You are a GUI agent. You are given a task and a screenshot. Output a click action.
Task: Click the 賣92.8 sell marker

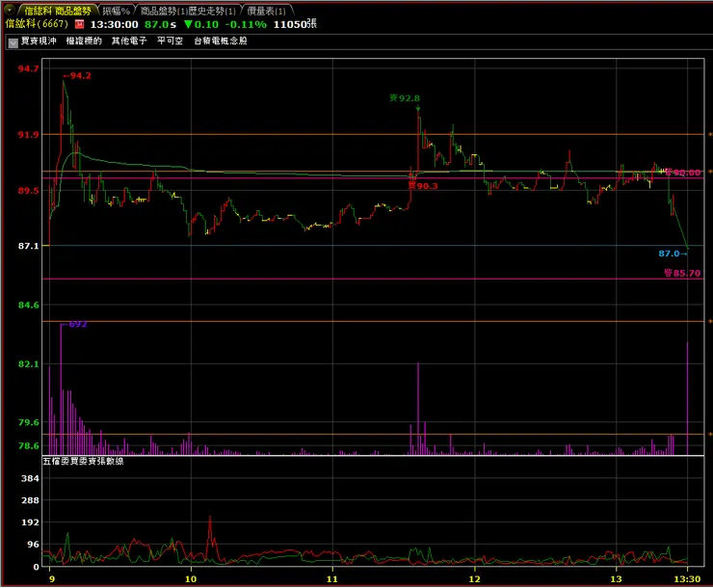pyautogui.click(x=405, y=97)
